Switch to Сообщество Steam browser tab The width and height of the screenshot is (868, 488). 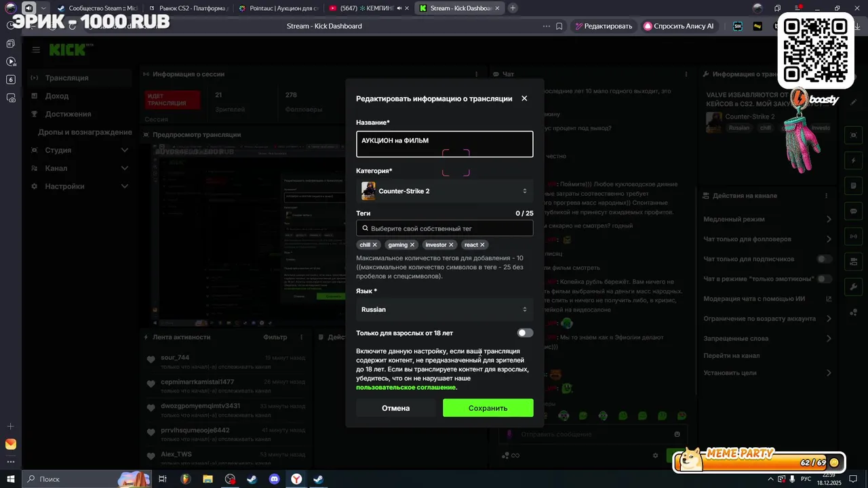[x=97, y=8]
